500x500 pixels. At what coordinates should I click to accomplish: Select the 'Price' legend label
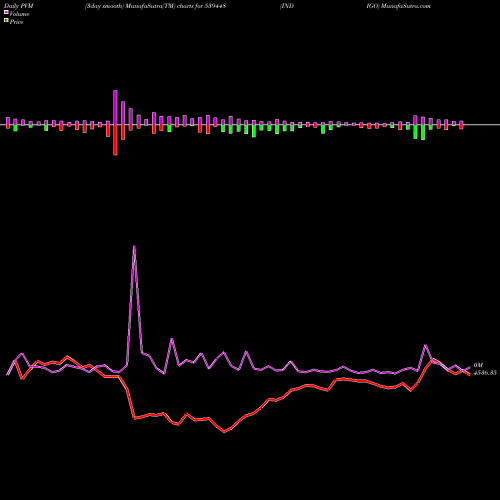pyautogui.click(x=16, y=22)
